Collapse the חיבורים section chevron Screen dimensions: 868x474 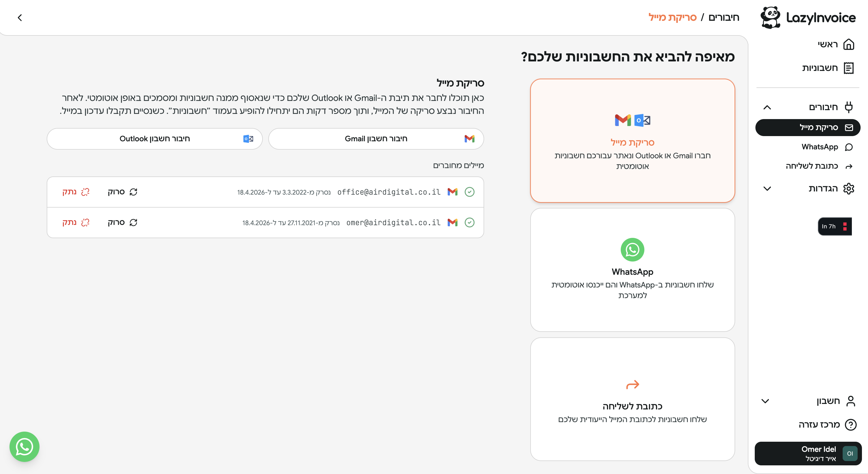767,108
